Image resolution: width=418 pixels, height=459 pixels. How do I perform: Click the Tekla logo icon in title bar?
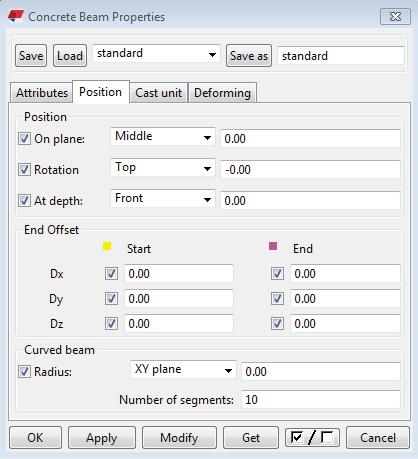point(16,16)
